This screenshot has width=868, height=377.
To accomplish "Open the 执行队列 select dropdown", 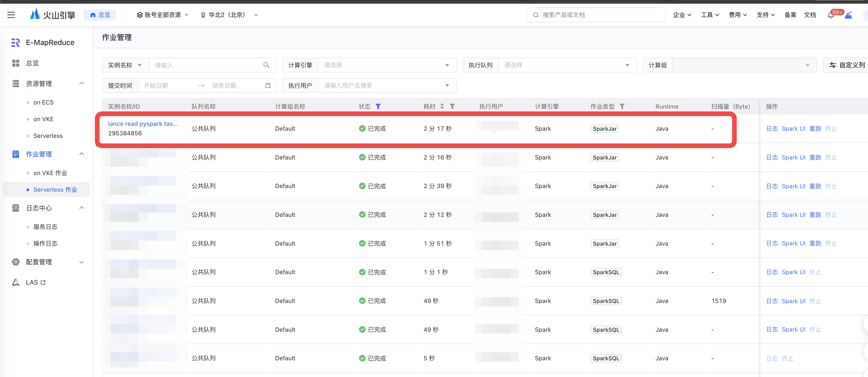I will 567,65.
